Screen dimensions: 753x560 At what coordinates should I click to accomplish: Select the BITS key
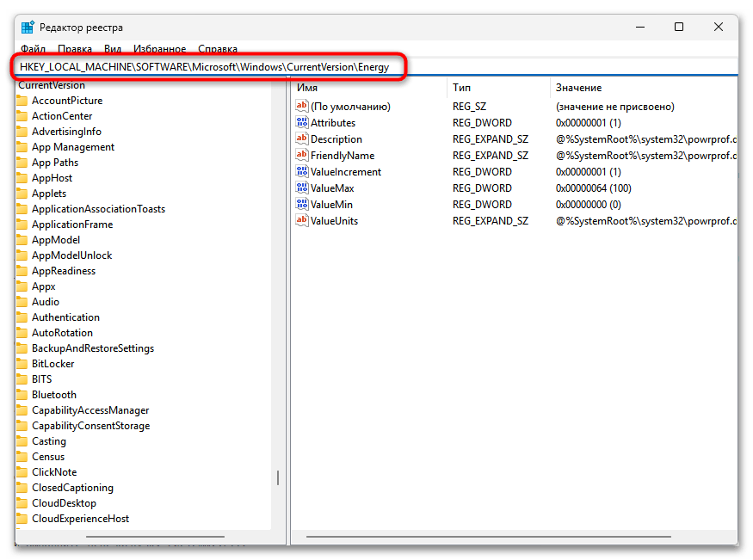tap(42, 379)
